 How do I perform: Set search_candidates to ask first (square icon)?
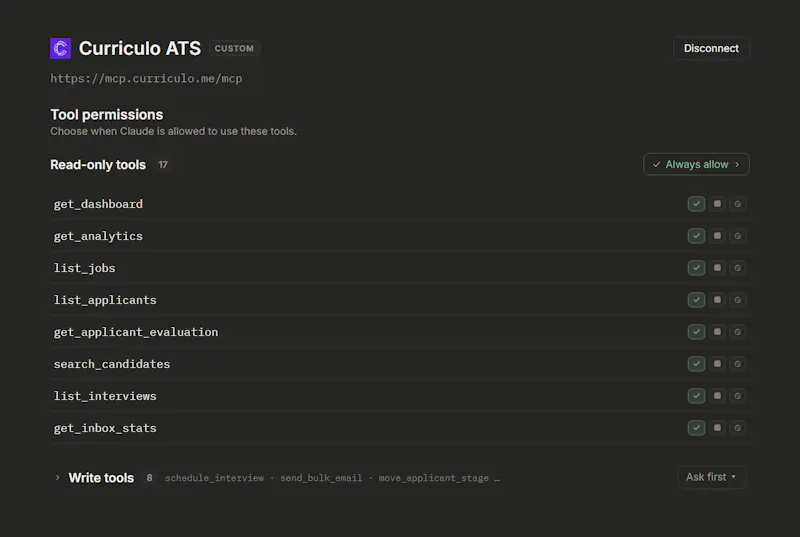(717, 364)
